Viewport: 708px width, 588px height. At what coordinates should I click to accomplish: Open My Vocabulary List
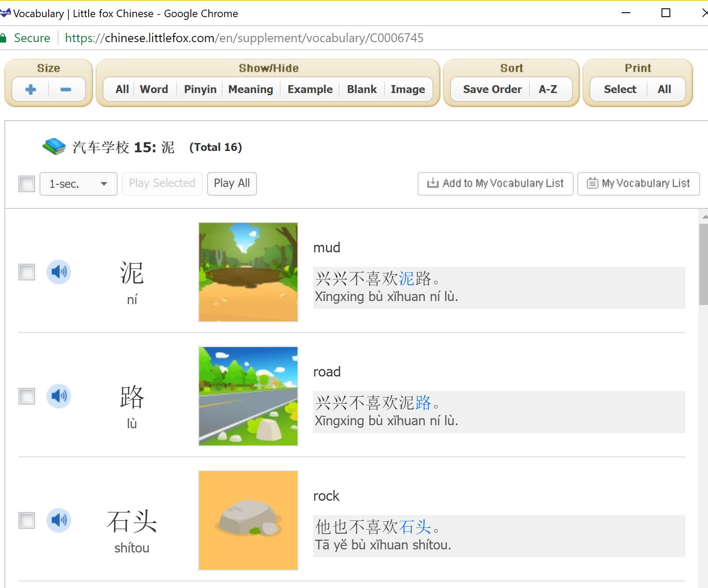coord(638,183)
